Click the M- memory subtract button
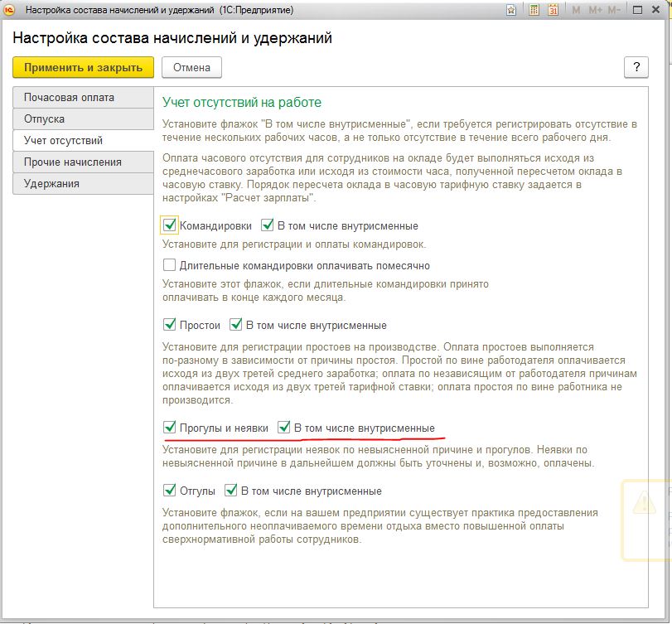This screenshot has height=624, width=672. pos(614,10)
